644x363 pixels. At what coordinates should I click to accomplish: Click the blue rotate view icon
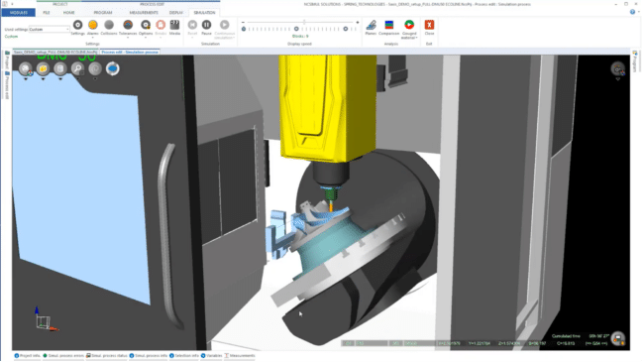pyautogui.click(x=113, y=68)
